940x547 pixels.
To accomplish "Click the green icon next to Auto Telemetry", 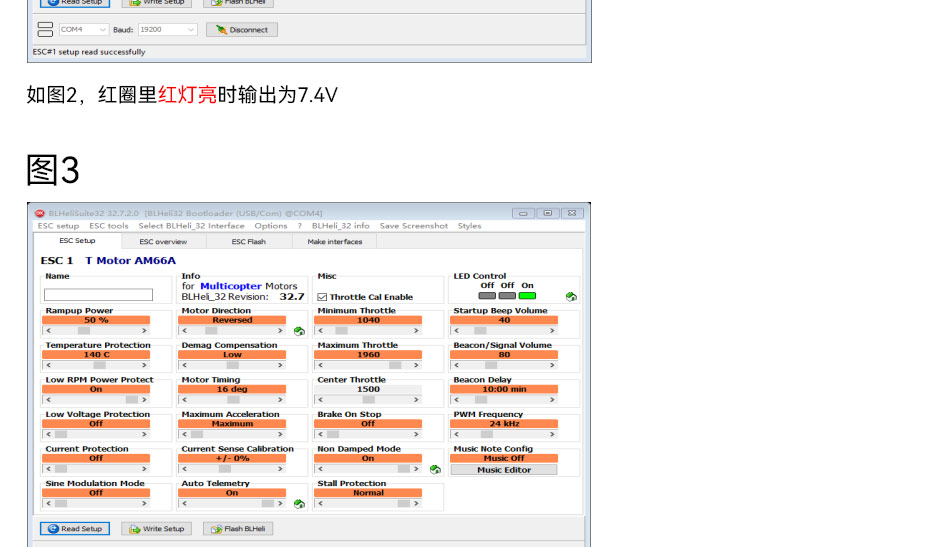I will (299, 504).
